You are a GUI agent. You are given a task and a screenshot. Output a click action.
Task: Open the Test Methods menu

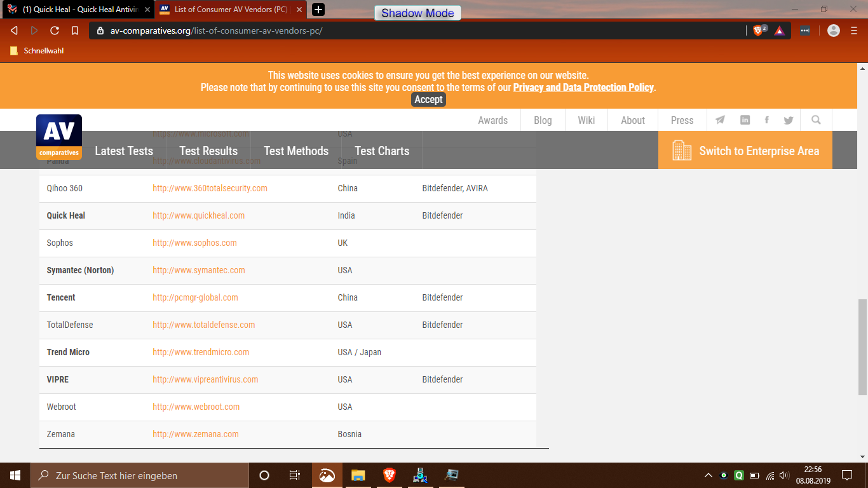click(x=296, y=151)
